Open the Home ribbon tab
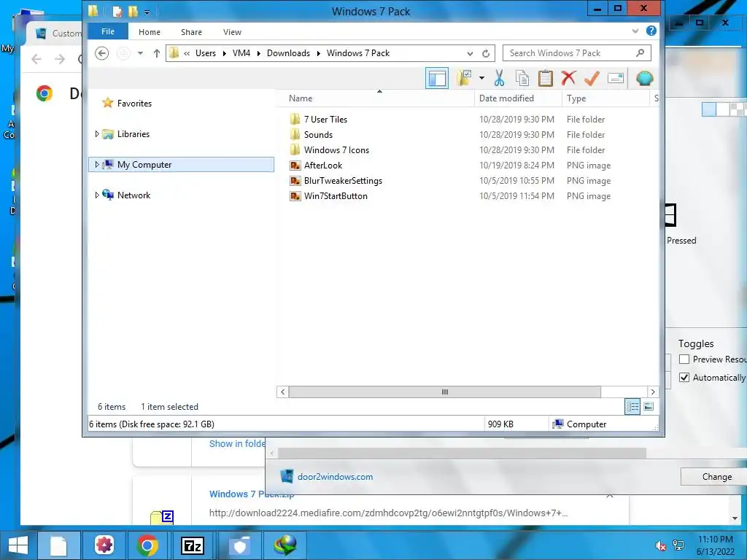747x560 pixels. coord(150,32)
